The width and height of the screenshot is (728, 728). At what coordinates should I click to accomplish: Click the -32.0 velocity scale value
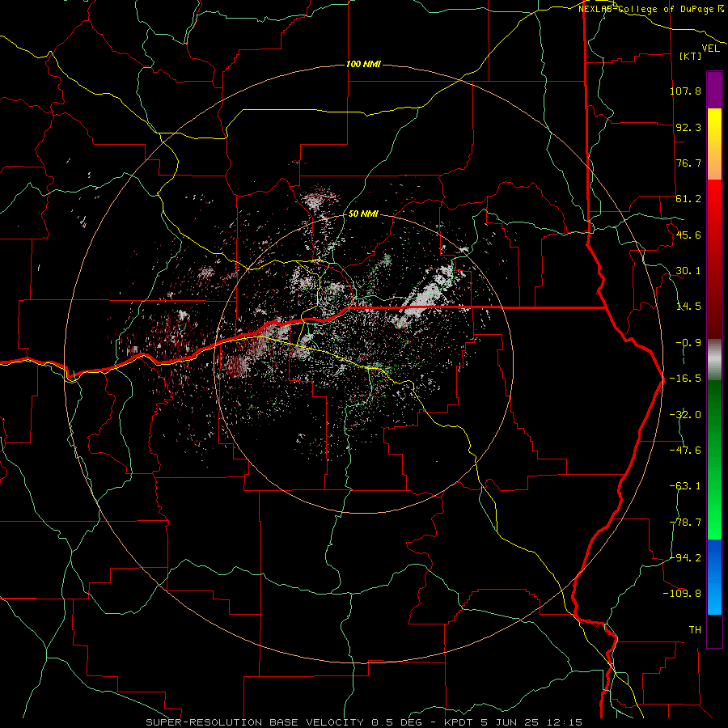click(x=685, y=415)
